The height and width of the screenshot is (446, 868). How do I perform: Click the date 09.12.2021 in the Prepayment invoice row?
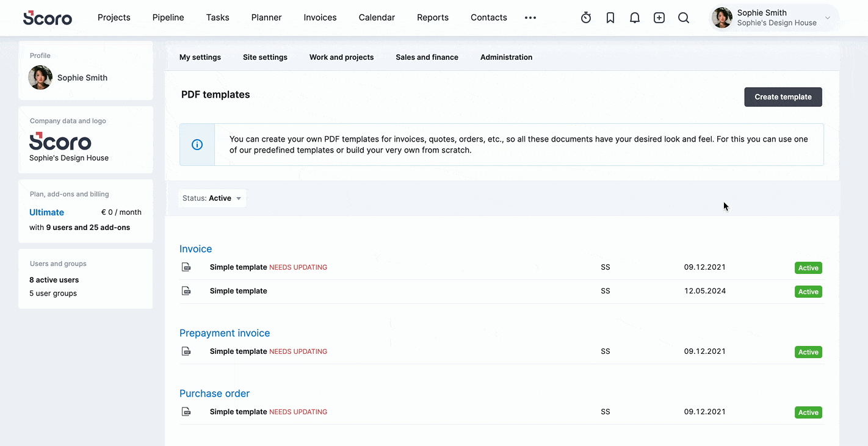click(x=705, y=351)
